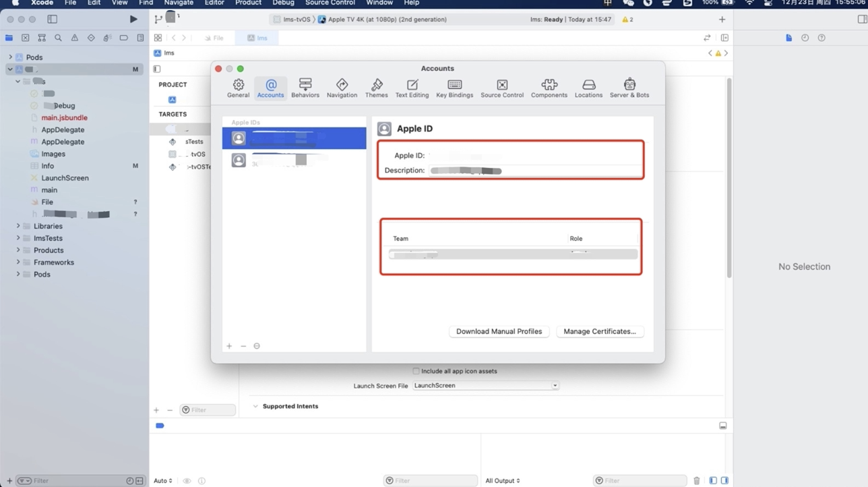This screenshot has height=487, width=868.
Task: Expand the top Pods project
Action: 10,57
